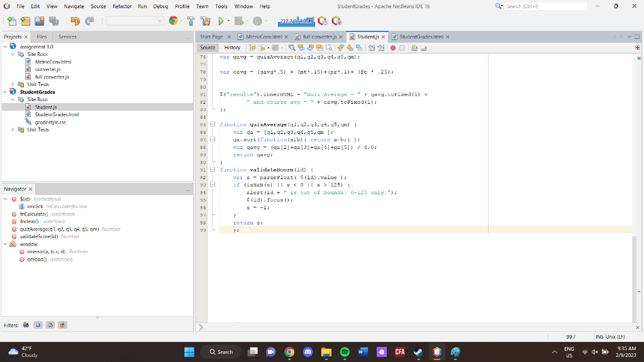Open the Refactor menu
The width and height of the screenshot is (644, 362).
[122, 6]
